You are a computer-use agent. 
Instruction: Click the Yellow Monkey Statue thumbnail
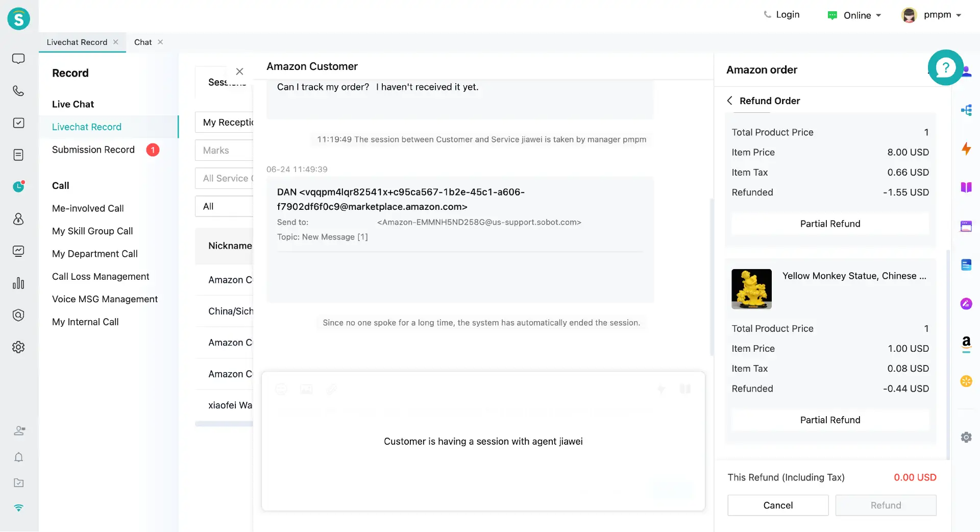click(x=751, y=289)
